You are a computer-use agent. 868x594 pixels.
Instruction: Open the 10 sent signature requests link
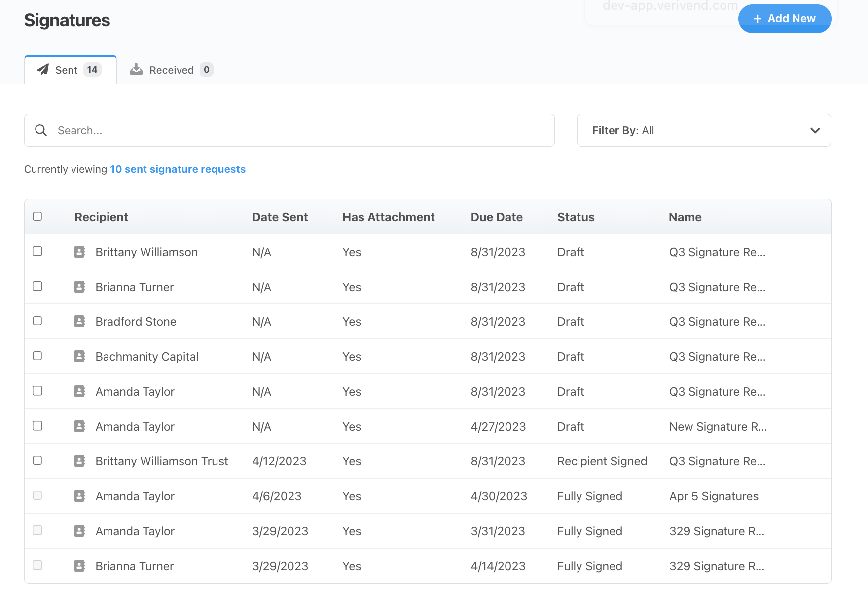[178, 169]
